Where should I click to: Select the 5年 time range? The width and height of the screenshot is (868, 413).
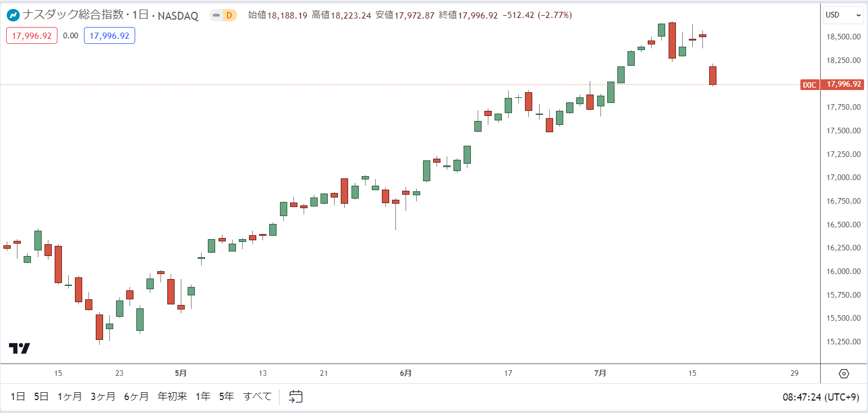click(226, 396)
